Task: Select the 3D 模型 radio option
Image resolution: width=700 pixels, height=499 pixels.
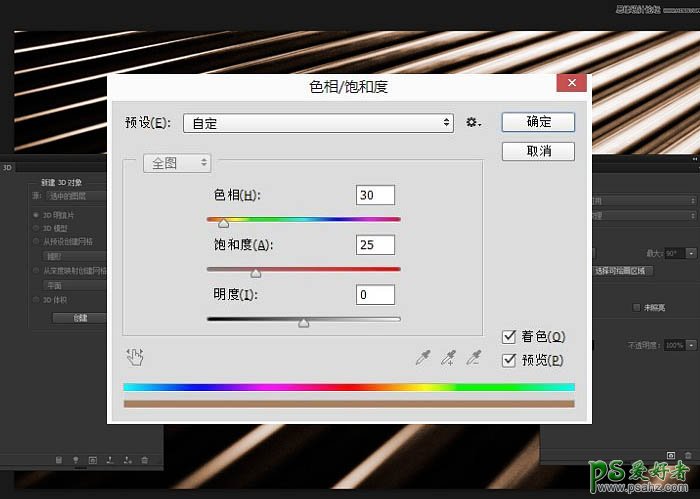Action: click(x=37, y=227)
